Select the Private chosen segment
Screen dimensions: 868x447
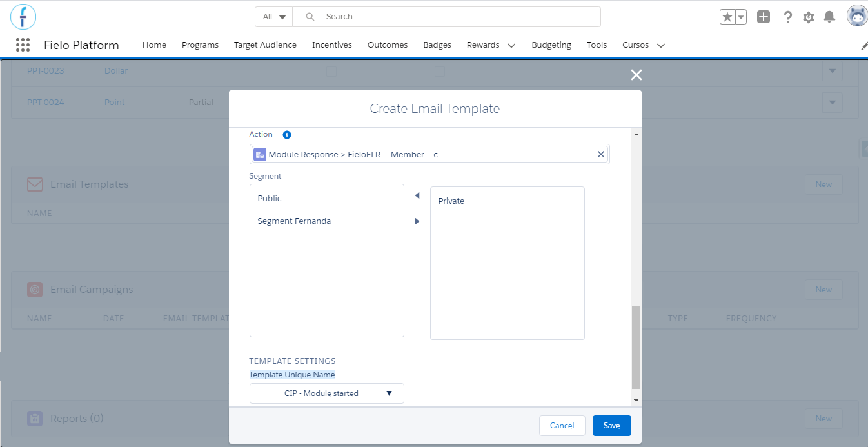coord(507,201)
